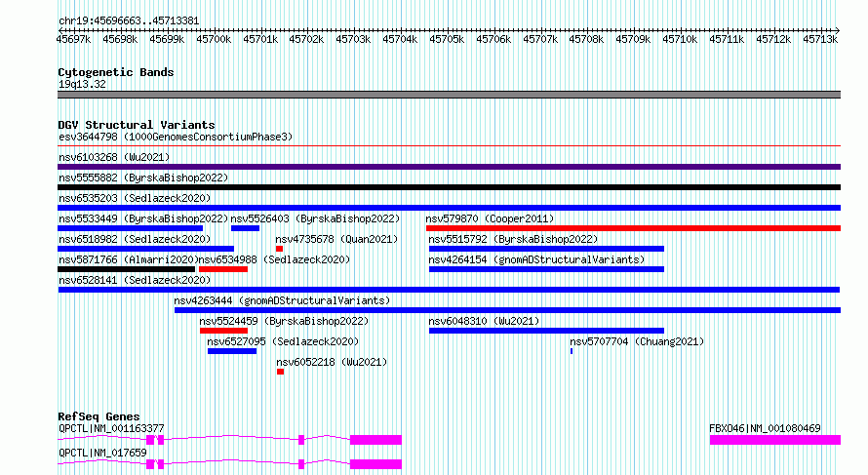Select the short blue nsv5526403 bar
868x475 pixels.
coord(245,228)
